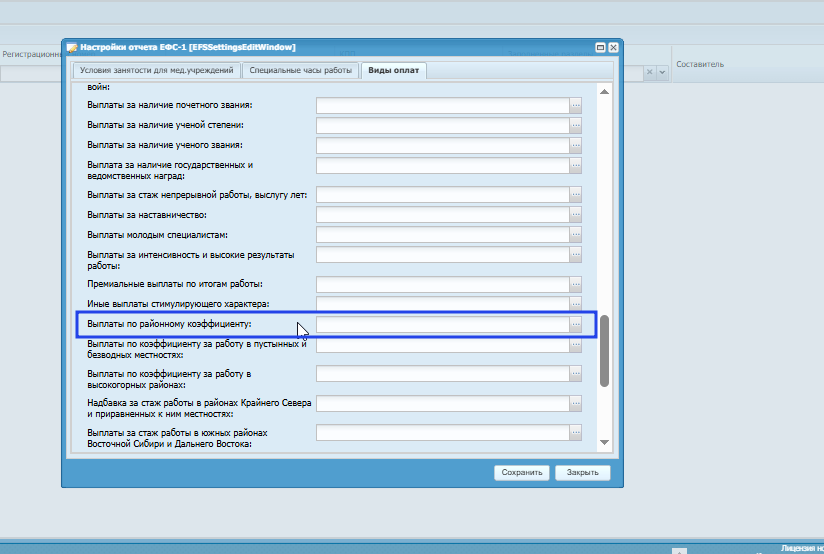The width and height of the screenshot is (824, 554).
Task: Save settings with Сохранить button
Action: (x=522, y=473)
